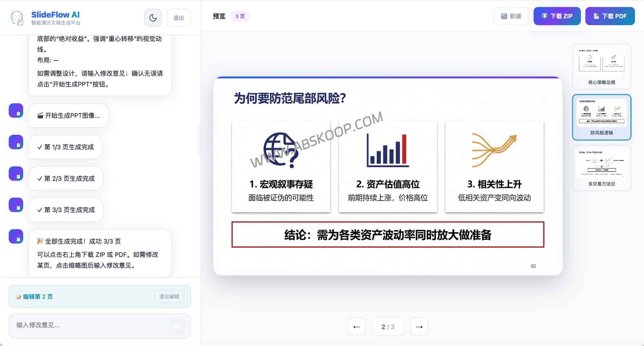Click the 退出 button to log out
Viewport: 644px width, 346px height.
tap(178, 17)
